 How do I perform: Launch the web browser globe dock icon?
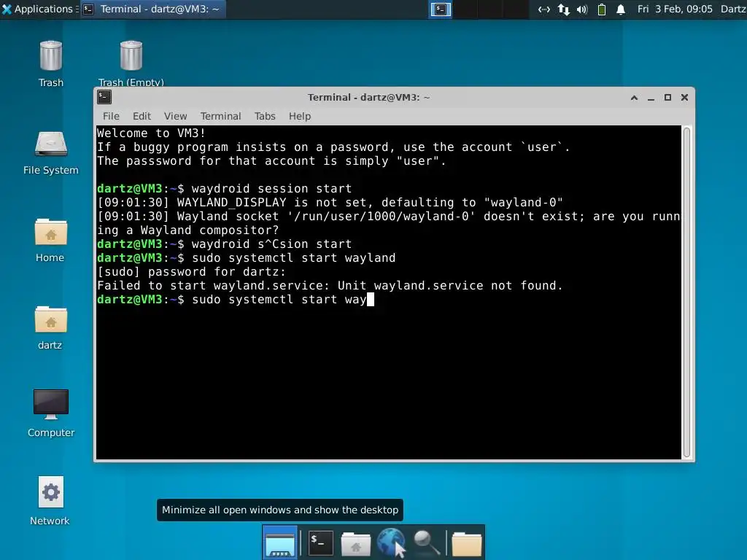pyautogui.click(x=391, y=542)
